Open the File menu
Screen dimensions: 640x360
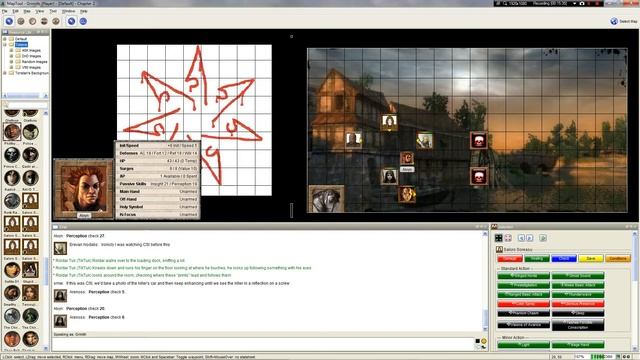4,11
